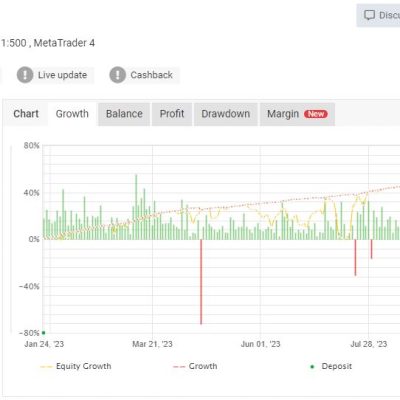This screenshot has height=400, width=400.
Task: Click the New badge on Margin
Action: coord(316,114)
